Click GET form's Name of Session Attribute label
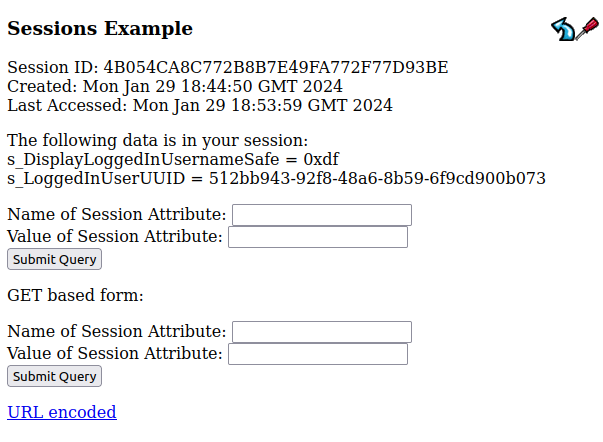 click(117, 331)
